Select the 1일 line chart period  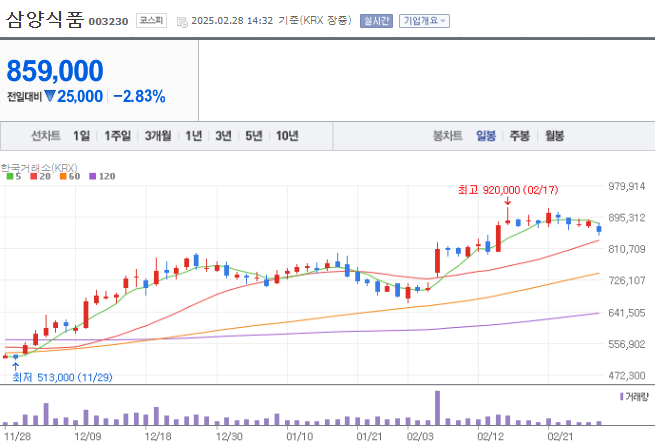pos(81,136)
